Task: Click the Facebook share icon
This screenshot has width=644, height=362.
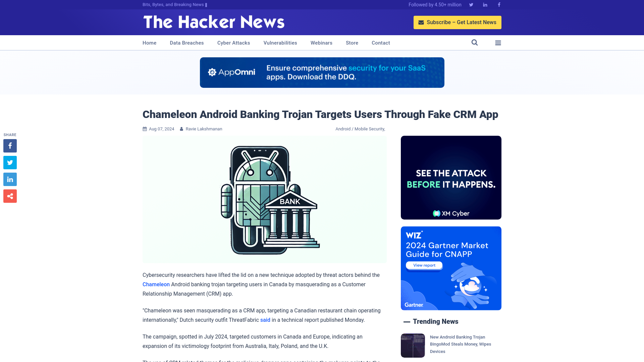Action: tap(10, 145)
